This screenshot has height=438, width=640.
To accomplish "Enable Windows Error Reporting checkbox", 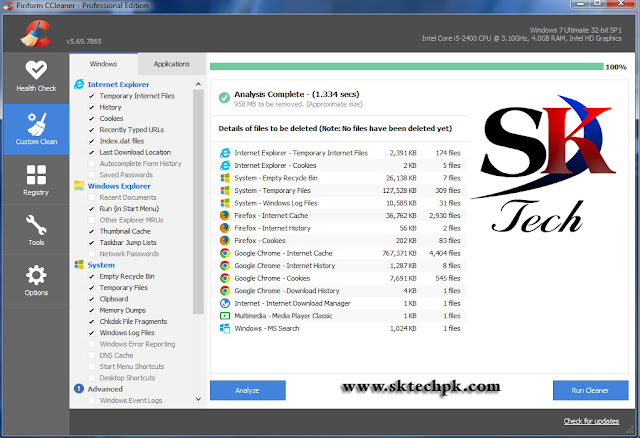I will (92, 344).
